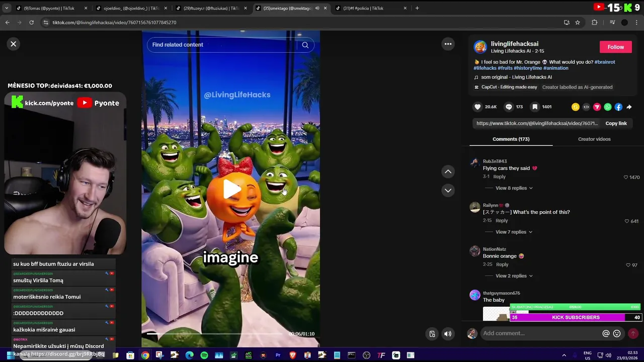Open comments via speech bubble icon

pyautogui.click(x=509, y=107)
